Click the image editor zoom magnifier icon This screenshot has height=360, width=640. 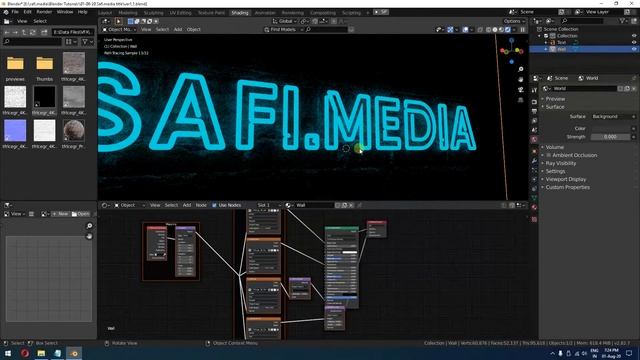pyautogui.click(x=89, y=226)
